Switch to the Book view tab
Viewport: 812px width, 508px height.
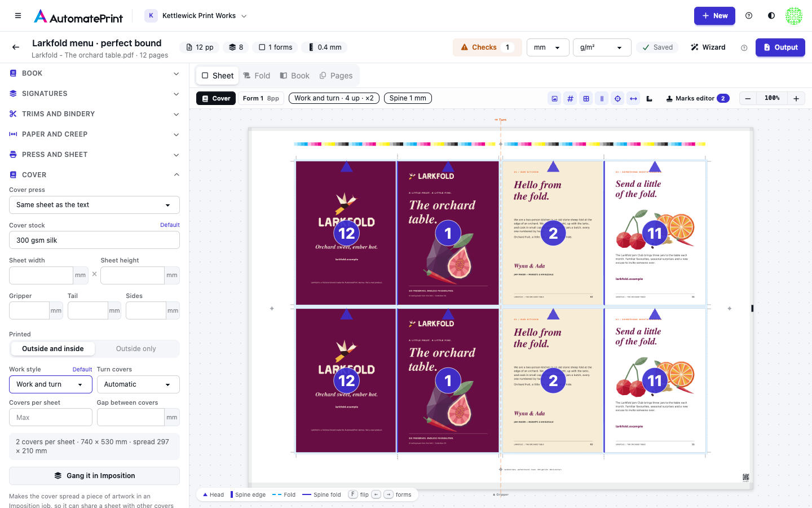(x=295, y=76)
